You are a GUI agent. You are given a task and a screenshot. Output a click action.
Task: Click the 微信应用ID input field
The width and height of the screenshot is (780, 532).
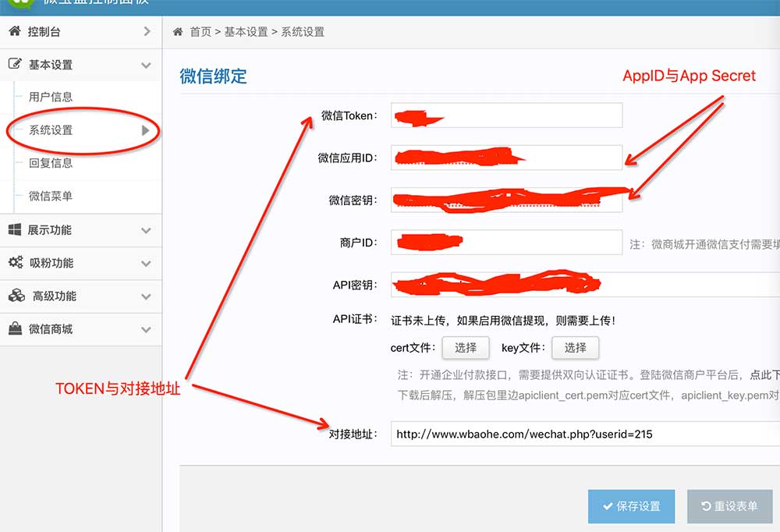coord(506,158)
